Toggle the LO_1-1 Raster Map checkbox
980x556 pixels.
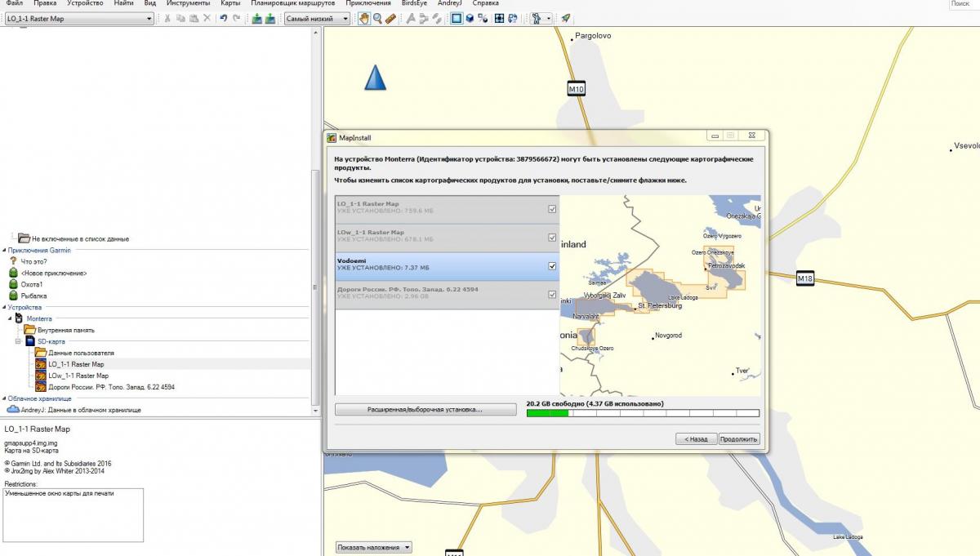pyautogui.click(x=553, y=209)
